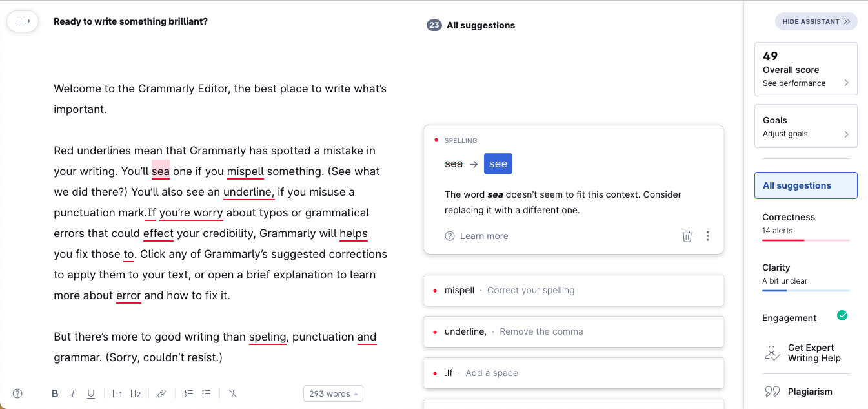868x409 pixels.
Task: Create a numbered list
Action: click(188, 393)
